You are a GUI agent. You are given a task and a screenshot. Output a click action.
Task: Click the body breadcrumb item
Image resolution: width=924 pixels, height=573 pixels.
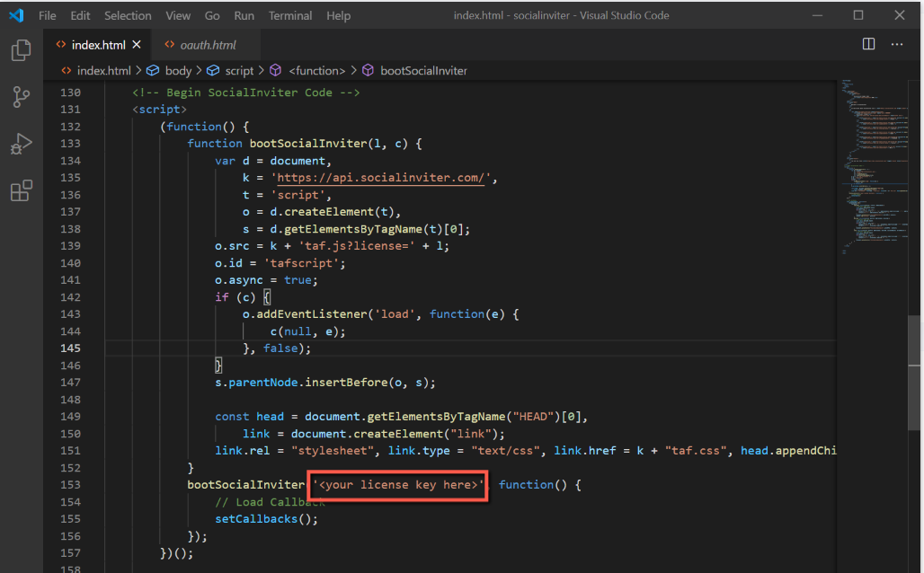(x=179, y=71)
